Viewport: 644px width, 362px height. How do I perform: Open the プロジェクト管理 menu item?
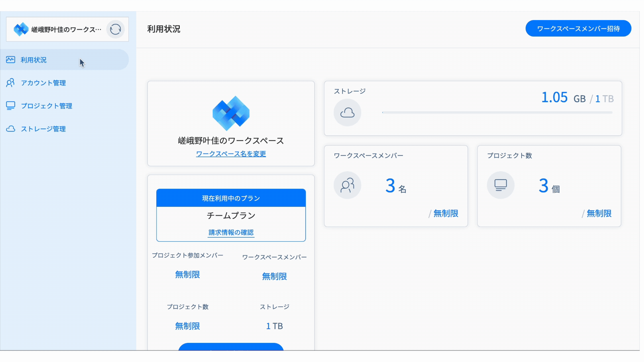47,106
